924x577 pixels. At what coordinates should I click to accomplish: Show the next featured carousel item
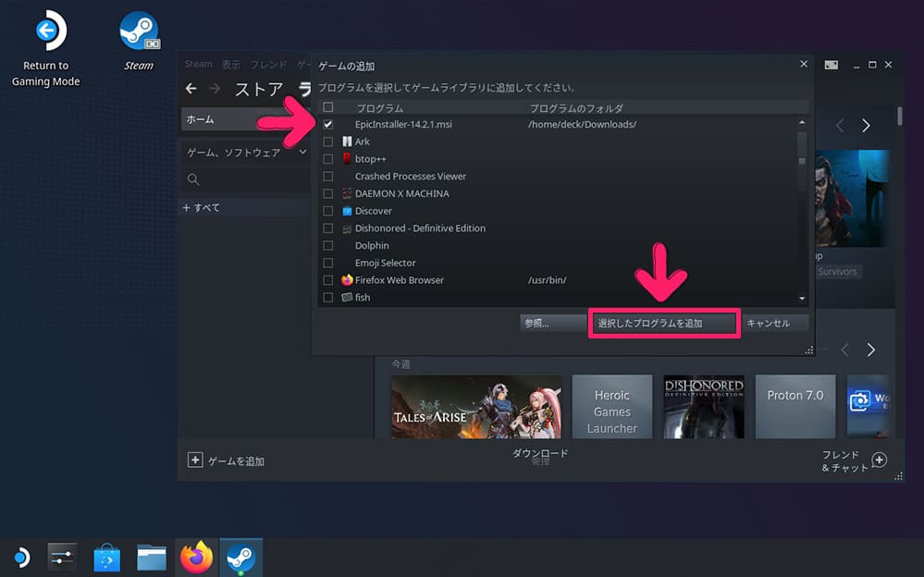[x=866, y=126]
